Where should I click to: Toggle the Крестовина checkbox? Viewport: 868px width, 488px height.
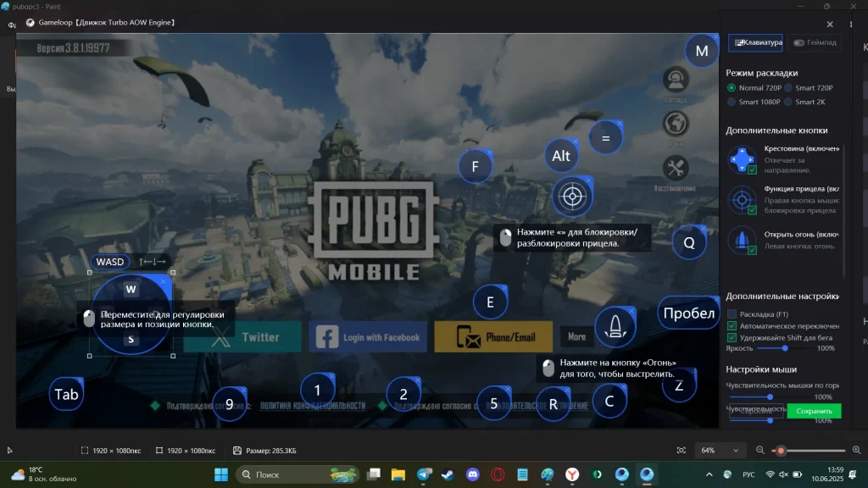coord(753,169)
